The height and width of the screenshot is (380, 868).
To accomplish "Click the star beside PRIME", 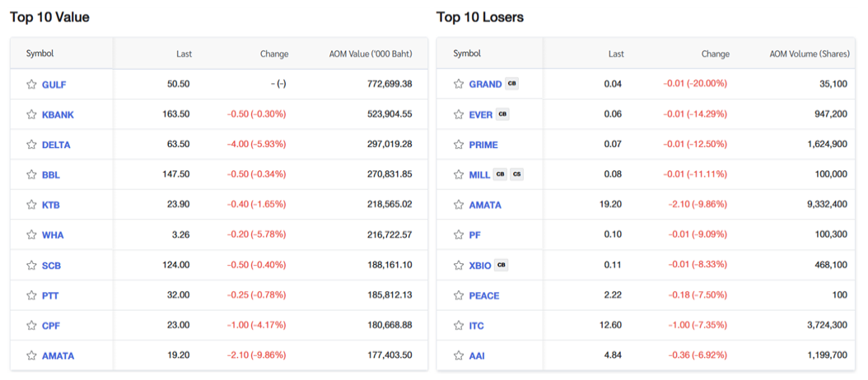I will coord(459,145).
